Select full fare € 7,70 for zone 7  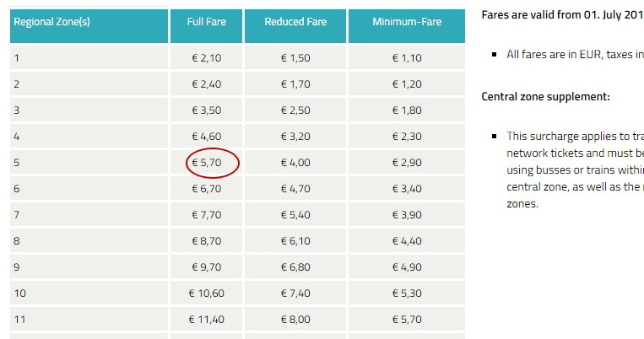click(x=207, y=215)
